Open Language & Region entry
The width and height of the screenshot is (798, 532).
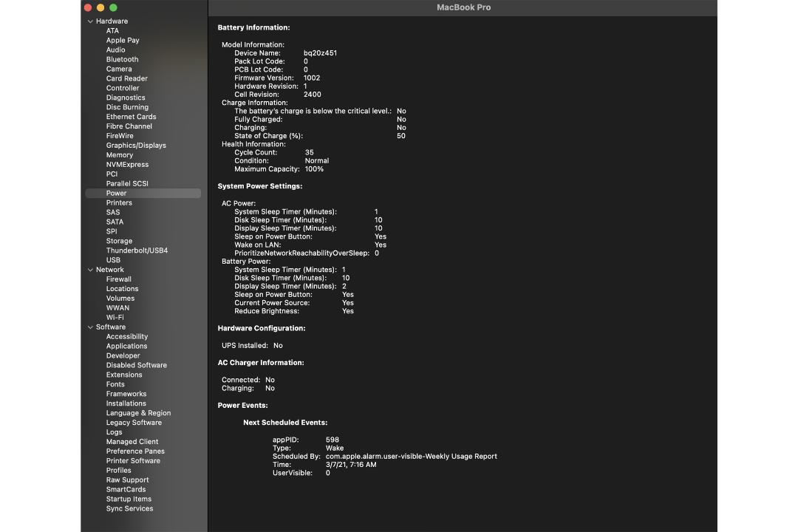click(138, 413)
